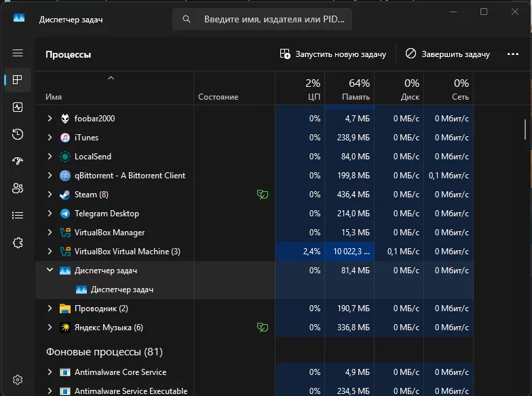Open the Performance tab in sidebar
The height and width of the screenshot is (396, 532).
tap(18, 107)
